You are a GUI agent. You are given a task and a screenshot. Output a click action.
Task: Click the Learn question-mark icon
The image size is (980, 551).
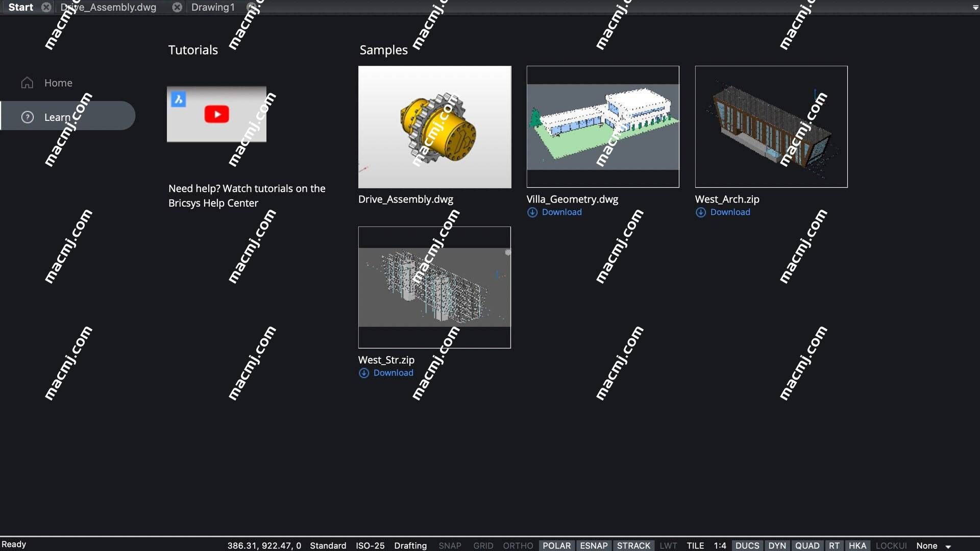[x=27, y=117]
